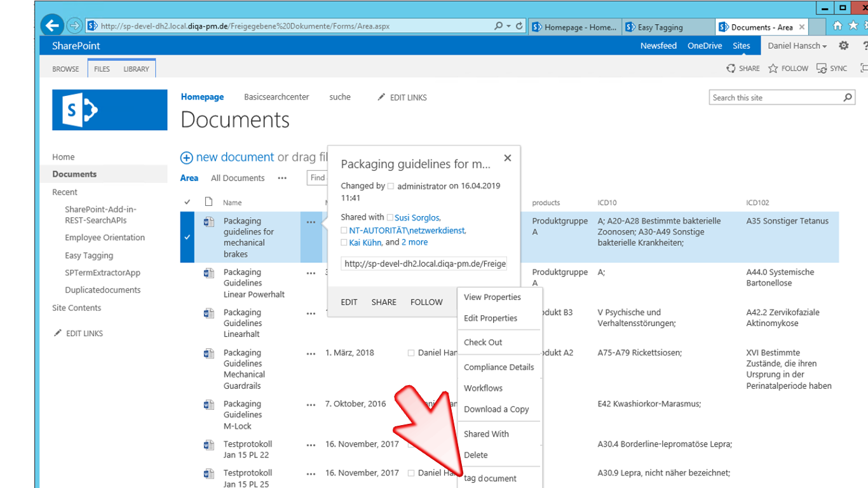868x488 pixels.
Task: Open browser home icon
Action: 837,25
